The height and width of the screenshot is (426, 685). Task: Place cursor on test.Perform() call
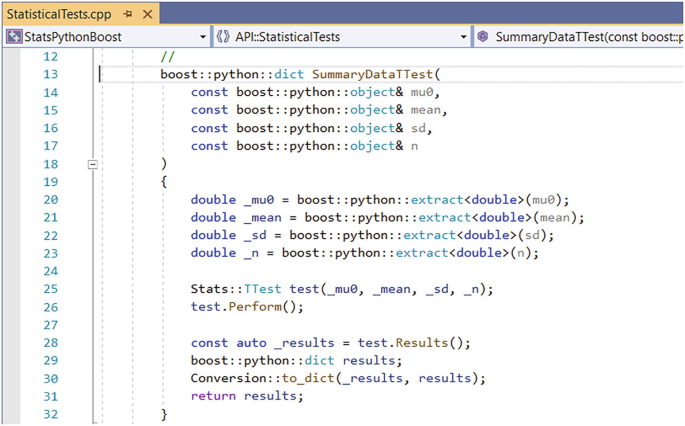tap(233, 307)
